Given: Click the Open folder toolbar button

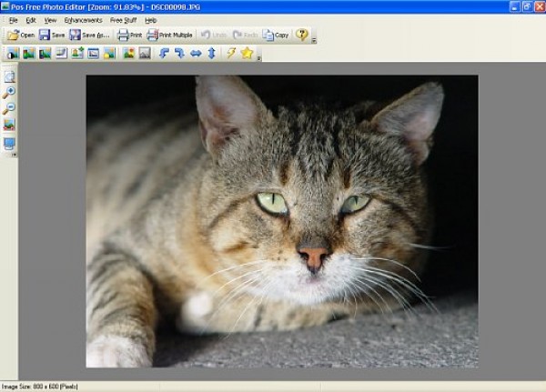Looking at the screenshot, I should [21, 35].
